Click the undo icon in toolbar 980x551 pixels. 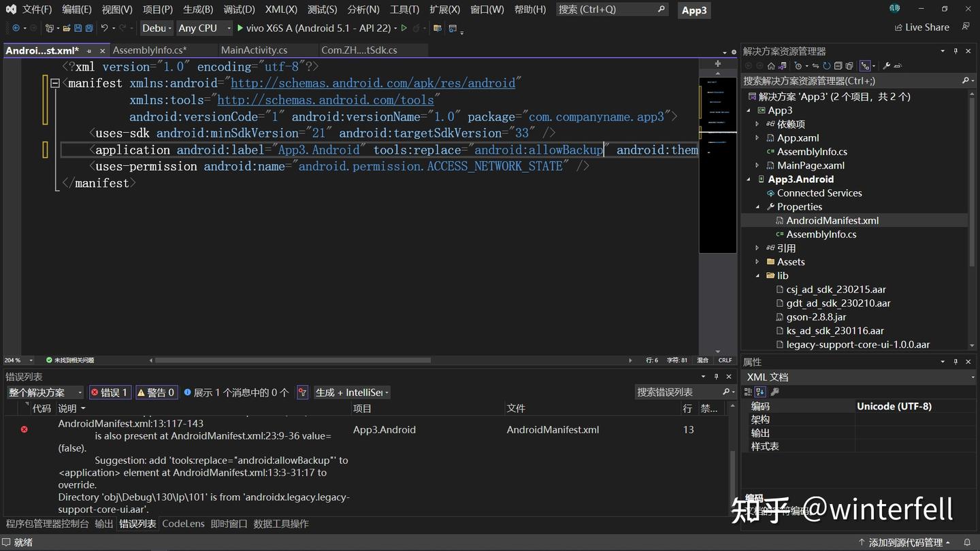click(x=105, y=28)
